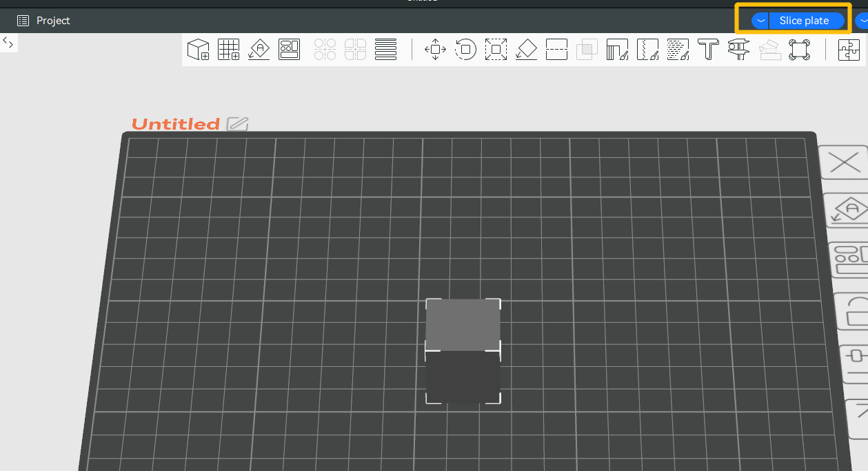Collapse the sidebar with the arrows toggle
This screenshot has height=471, width=868.
[8, 43]
